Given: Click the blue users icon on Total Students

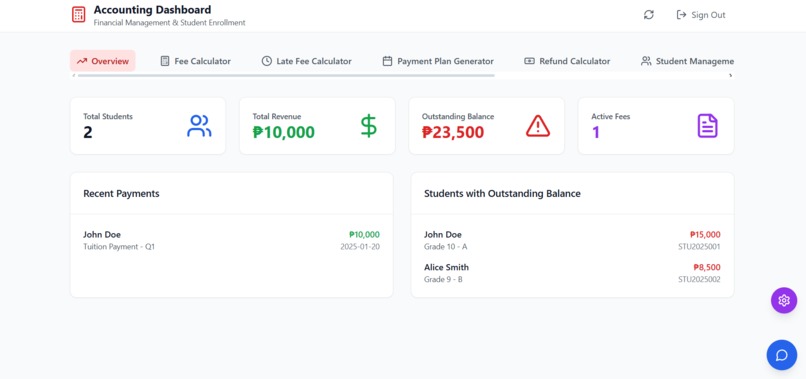Looking at the screenshot, I should [199, 126].
